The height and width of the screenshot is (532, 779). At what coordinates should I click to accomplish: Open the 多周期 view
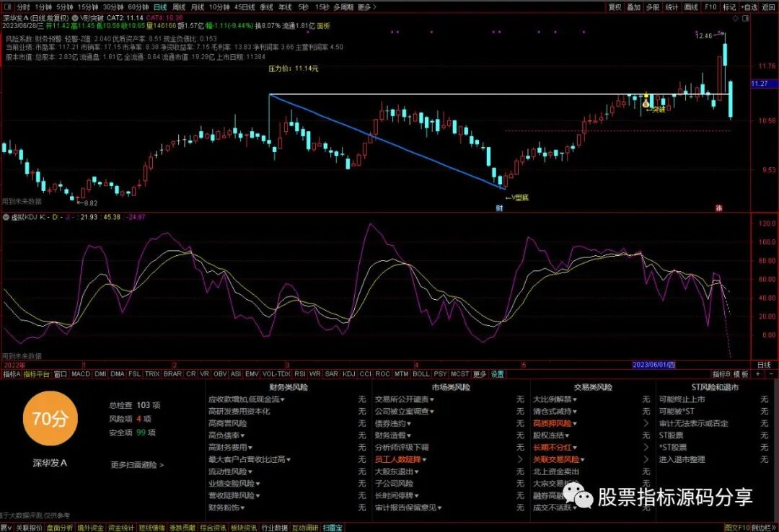[x=343, y=7]
